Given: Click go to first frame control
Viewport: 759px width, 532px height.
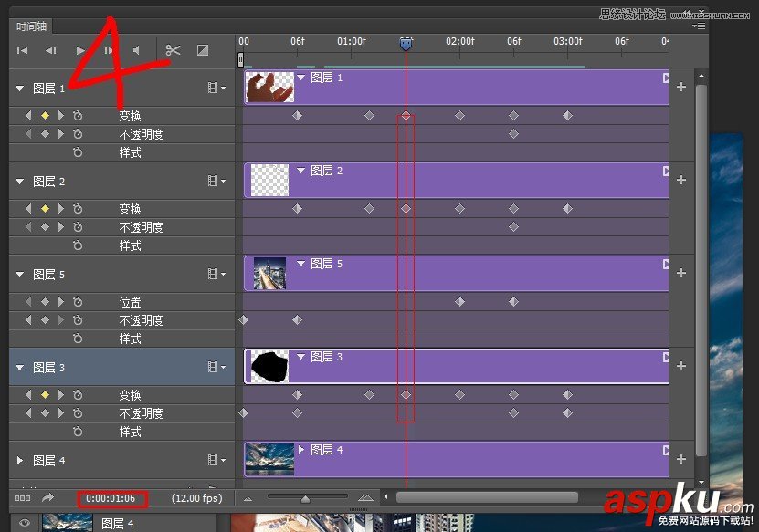Looking at the screenshot, I should [x=22, y=50].
